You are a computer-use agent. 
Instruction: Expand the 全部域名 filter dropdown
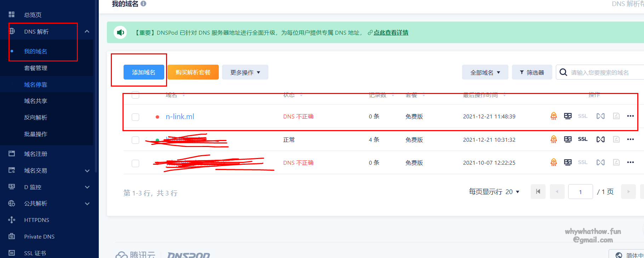click(x=485, y=72)
